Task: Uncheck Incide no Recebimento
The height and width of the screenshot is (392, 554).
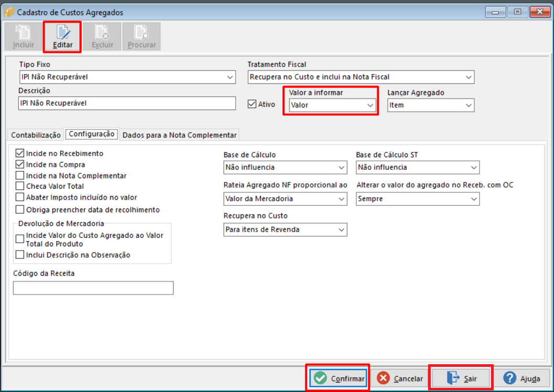Action: (20, 153)
